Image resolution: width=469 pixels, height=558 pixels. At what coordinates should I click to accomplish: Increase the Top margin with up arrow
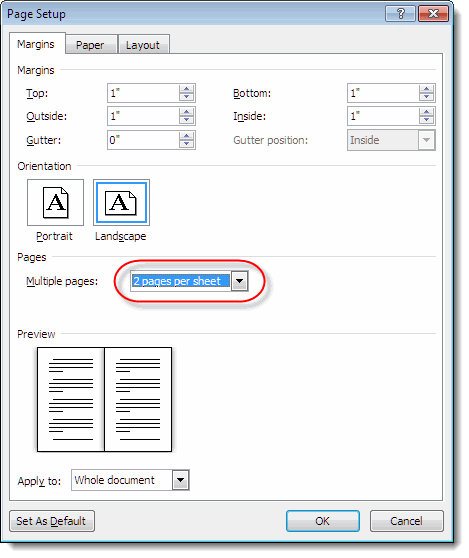(x=186, y=89)
